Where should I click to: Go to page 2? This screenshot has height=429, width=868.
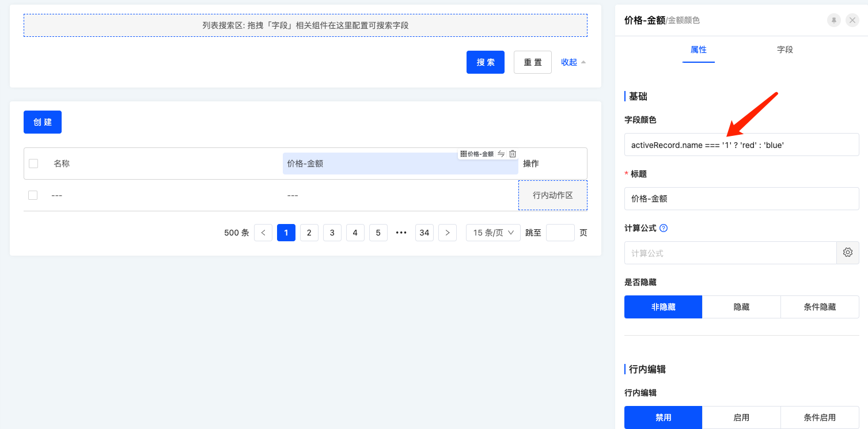click(x=309, y=233)
